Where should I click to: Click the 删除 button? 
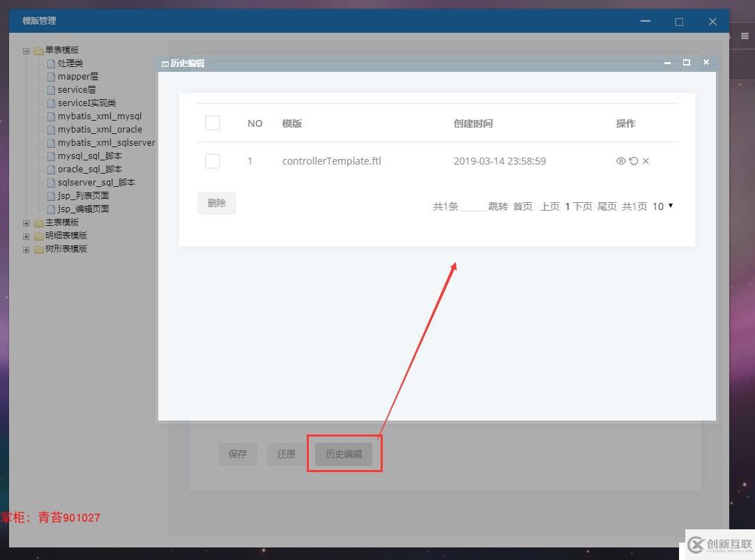click(217, 203)
